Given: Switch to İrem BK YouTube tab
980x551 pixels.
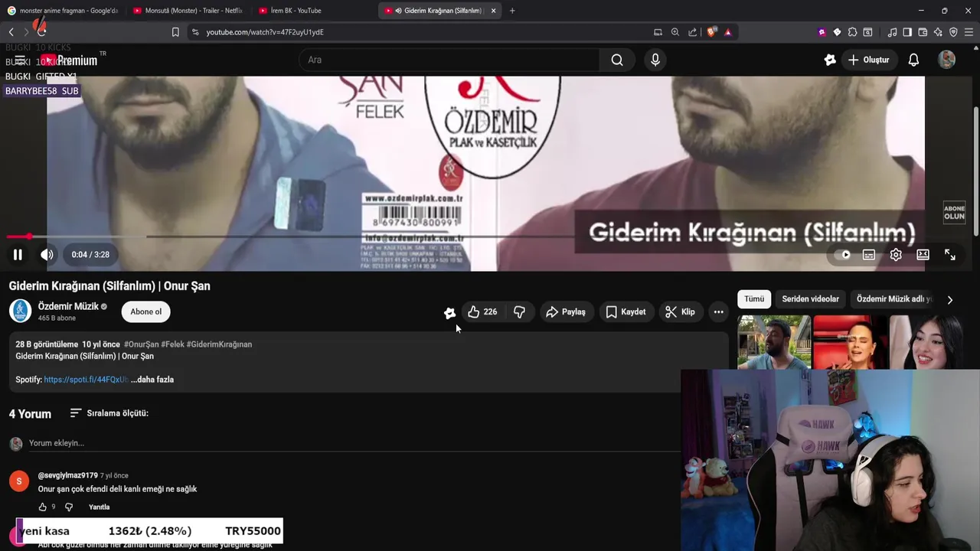Looking at the screenshot, I should (x=312, y=11).
